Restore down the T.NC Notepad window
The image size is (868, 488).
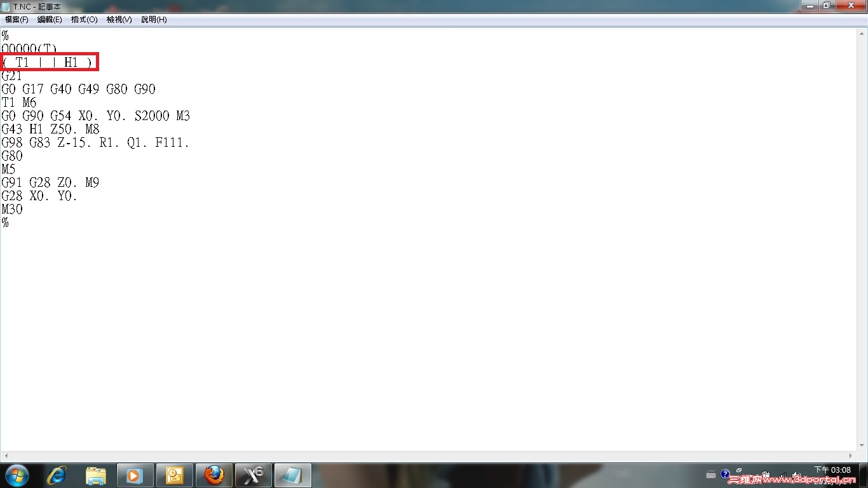point(826,6)
